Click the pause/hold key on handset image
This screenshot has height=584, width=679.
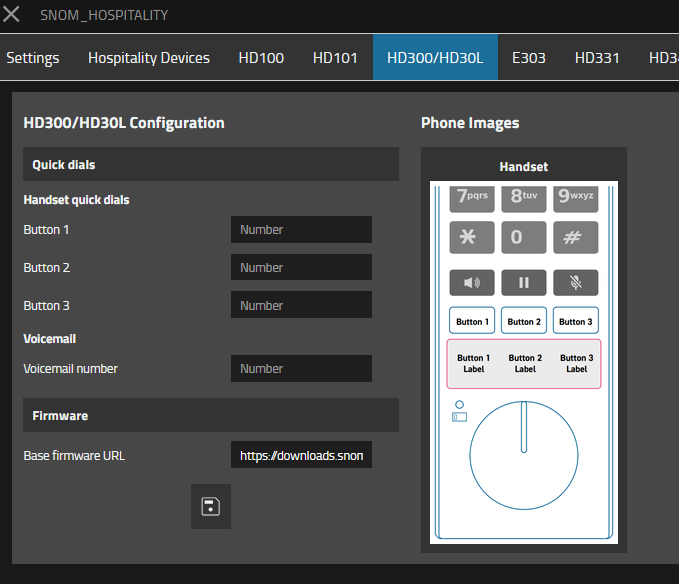click(524, 283)
